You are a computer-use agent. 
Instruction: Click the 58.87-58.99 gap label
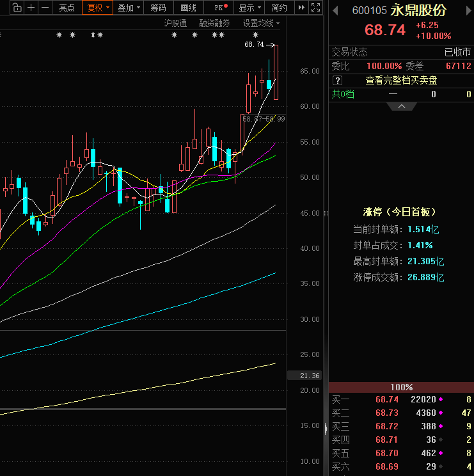(264, 119)
